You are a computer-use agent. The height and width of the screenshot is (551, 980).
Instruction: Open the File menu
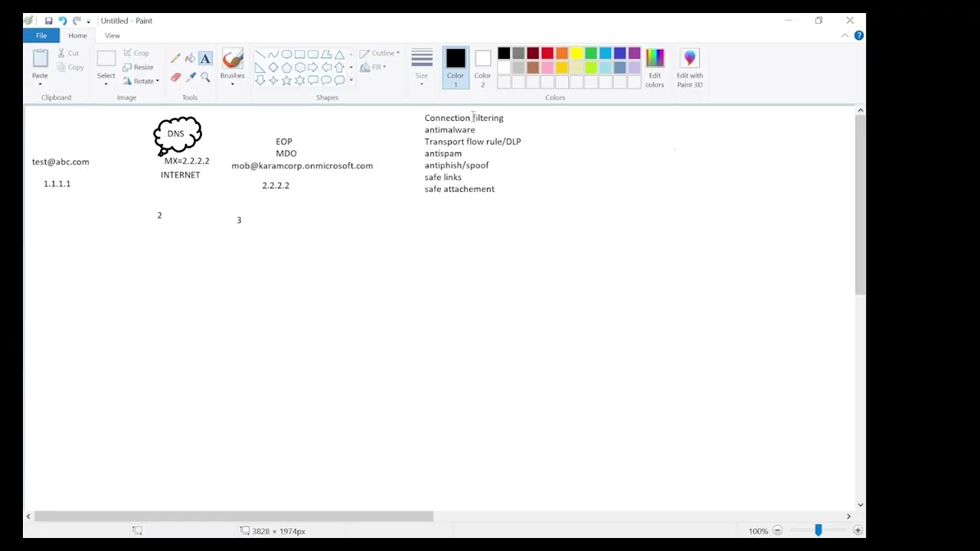tap(41, 35)
